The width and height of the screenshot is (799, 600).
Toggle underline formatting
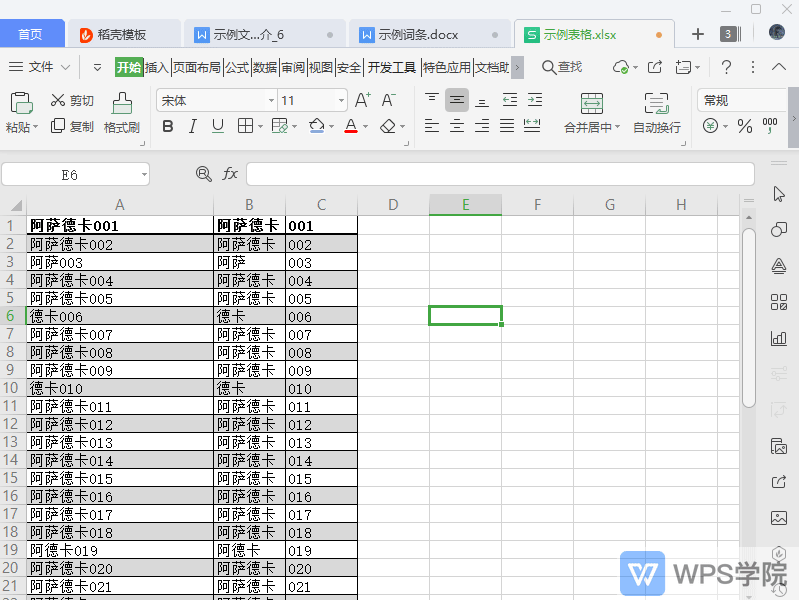click(218, 126)
